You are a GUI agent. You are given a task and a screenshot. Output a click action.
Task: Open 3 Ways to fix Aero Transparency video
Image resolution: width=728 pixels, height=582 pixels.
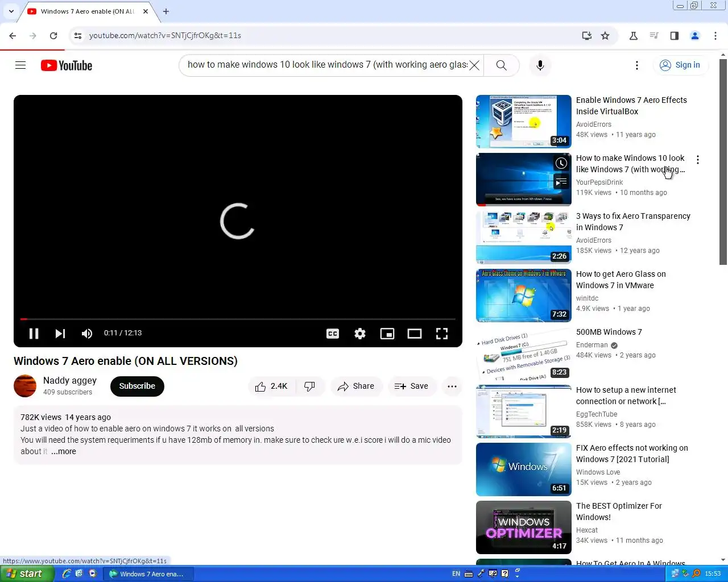pos(633,222)
